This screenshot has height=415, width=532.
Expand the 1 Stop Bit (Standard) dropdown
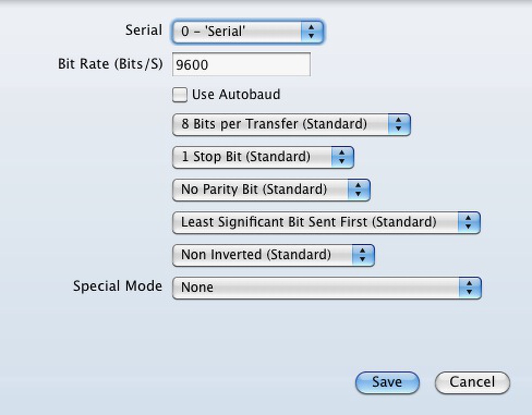(x=252, y=157)
